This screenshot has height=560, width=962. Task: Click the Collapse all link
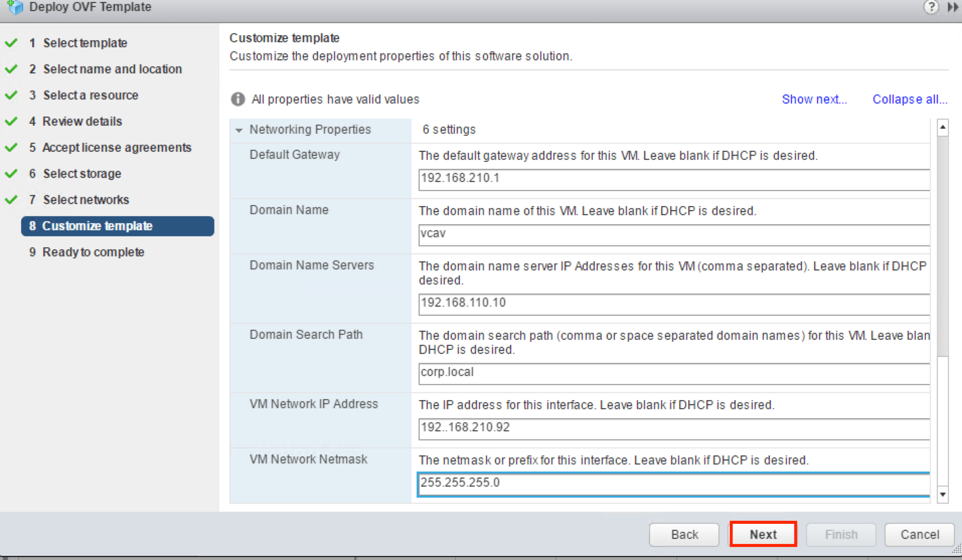coord(909,100)
